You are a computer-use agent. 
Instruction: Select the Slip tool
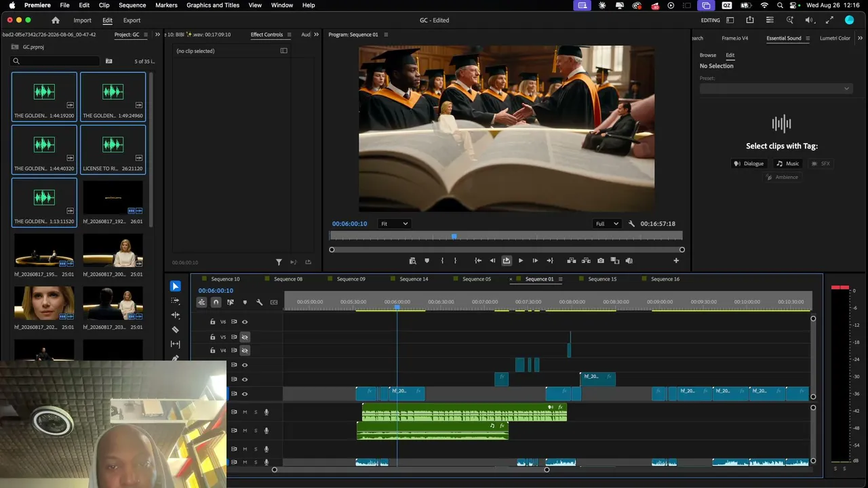176,344
